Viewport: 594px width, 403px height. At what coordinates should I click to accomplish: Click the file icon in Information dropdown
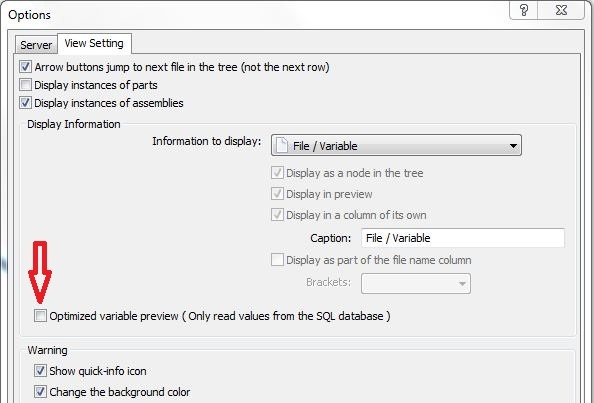click(281, 145)
